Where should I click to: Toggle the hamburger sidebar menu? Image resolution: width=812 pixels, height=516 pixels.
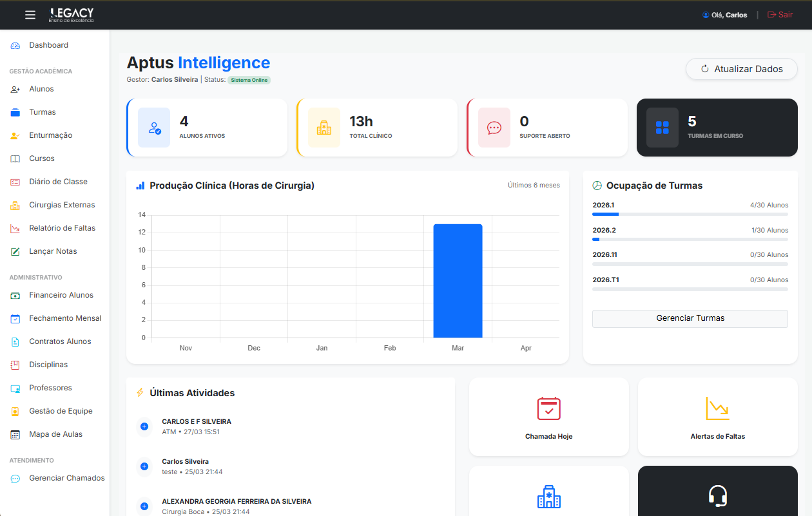pos(30,15)
